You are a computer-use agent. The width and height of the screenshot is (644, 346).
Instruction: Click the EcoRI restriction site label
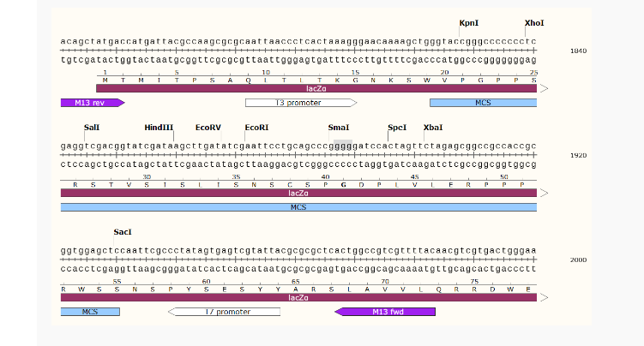tap(256, 127)
